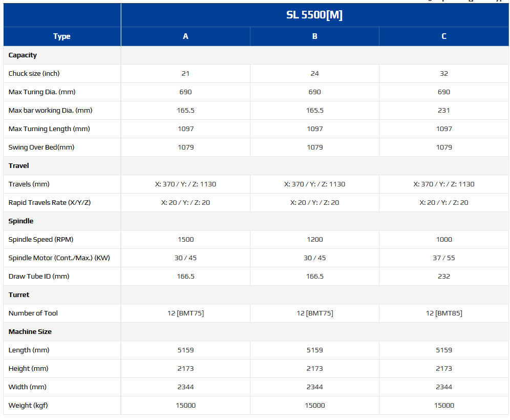Click the Length (mm) row label

pos(29,350)
